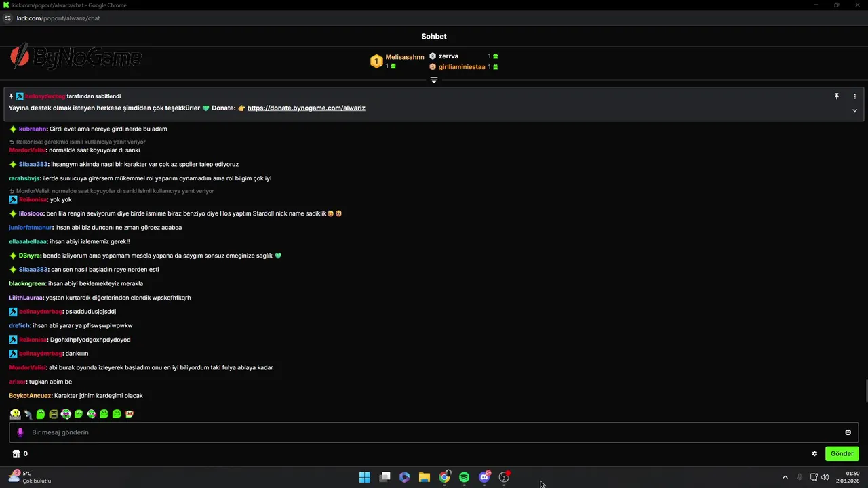The height and width of the screenshot is (488, 868).
Task: Open Microsoft Copilot from taskbar
Action: click(404, 477)
